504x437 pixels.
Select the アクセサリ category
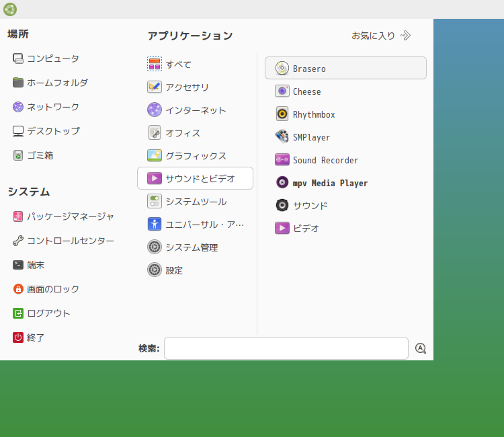(195, 87)
